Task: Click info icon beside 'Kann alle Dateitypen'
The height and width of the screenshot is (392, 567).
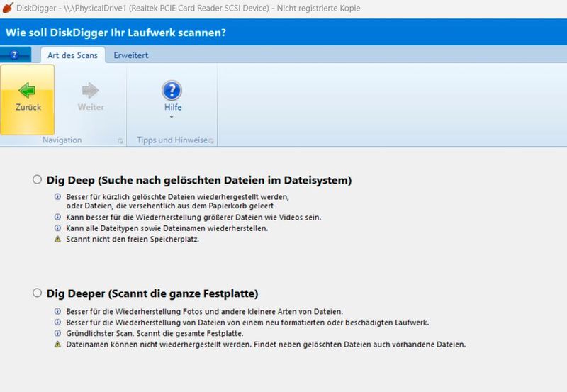Action: pyautogui.click(x=57, y=228)
